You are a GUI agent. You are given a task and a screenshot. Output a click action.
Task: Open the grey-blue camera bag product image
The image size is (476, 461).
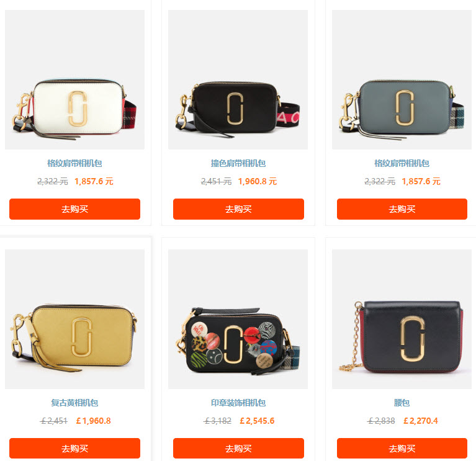click(402, 79)
